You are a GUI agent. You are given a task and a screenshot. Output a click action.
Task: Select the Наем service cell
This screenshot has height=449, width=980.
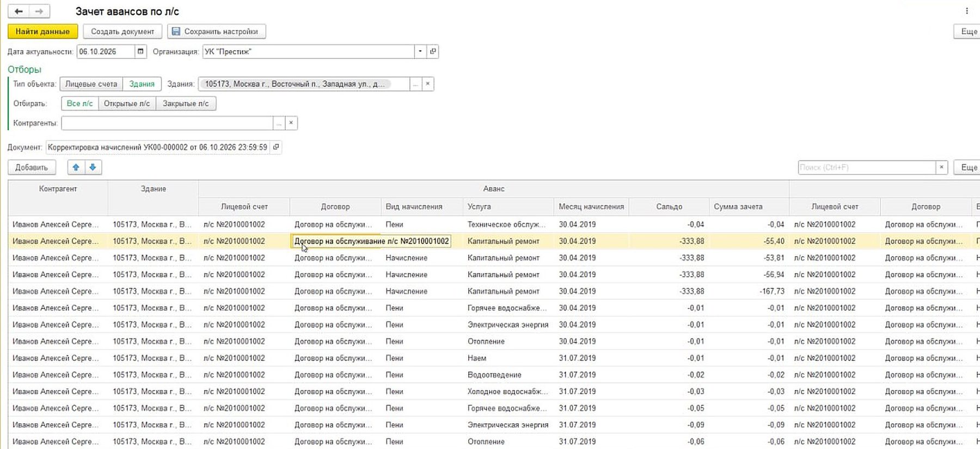508,359
